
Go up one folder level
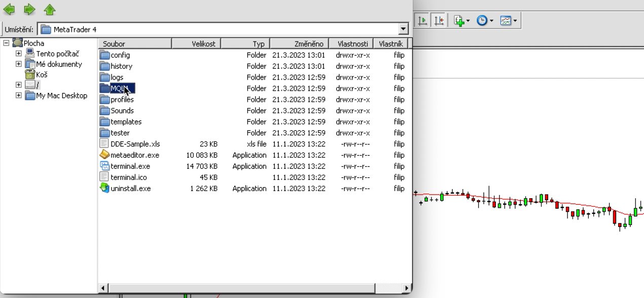[x=49, y=9]
